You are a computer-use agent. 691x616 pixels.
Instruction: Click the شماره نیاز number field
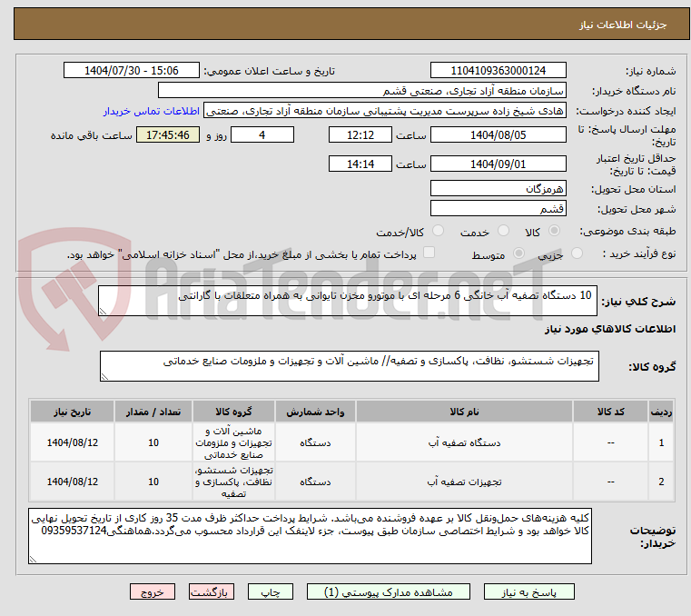(x=498, y=71)
